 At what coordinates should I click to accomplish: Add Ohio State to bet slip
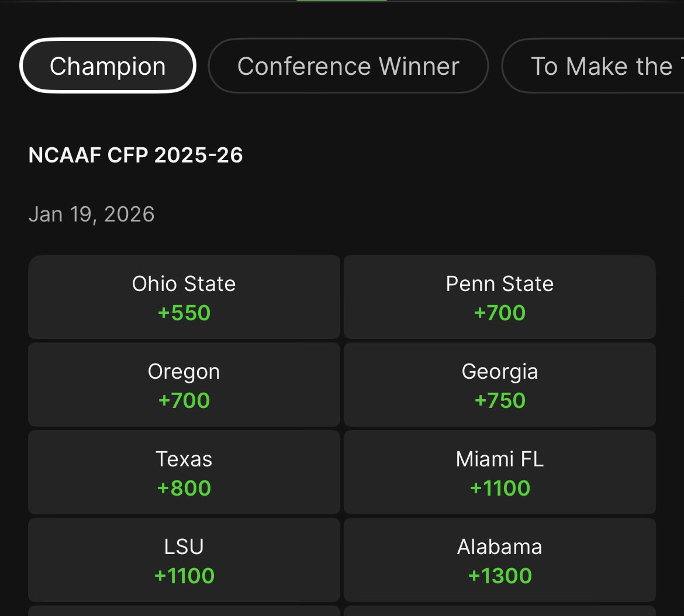184,297
